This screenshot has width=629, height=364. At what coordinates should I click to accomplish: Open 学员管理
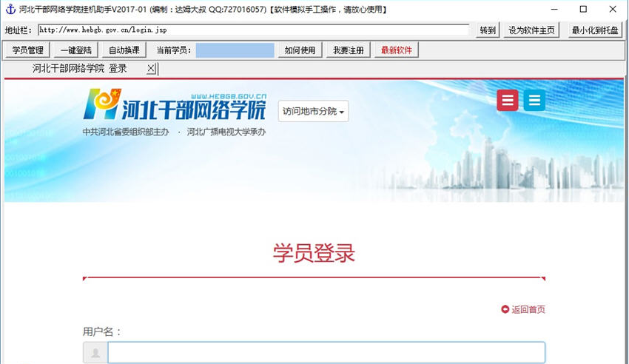(27, 50)
